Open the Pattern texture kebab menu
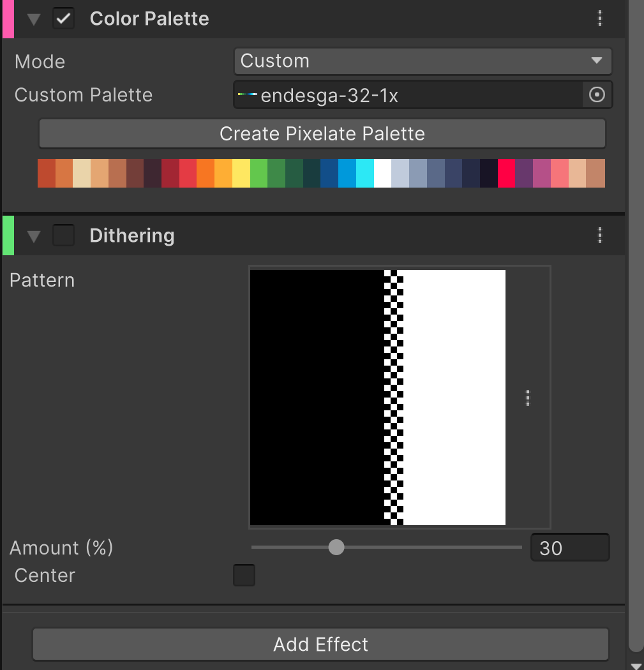The width and height of the screenshot is (644, 670). pyautogui.click(x=528, y=398)
